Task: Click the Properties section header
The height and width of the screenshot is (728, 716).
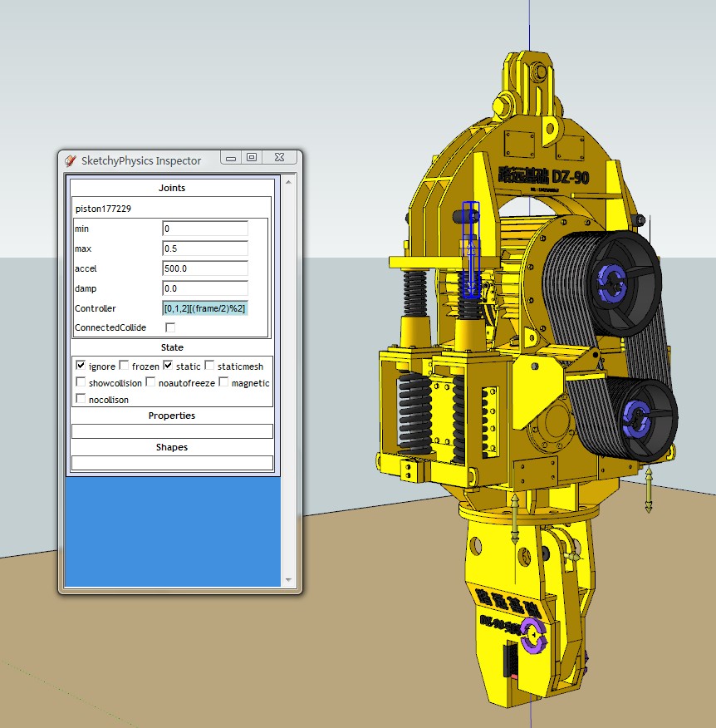Action: pos(172,416)
